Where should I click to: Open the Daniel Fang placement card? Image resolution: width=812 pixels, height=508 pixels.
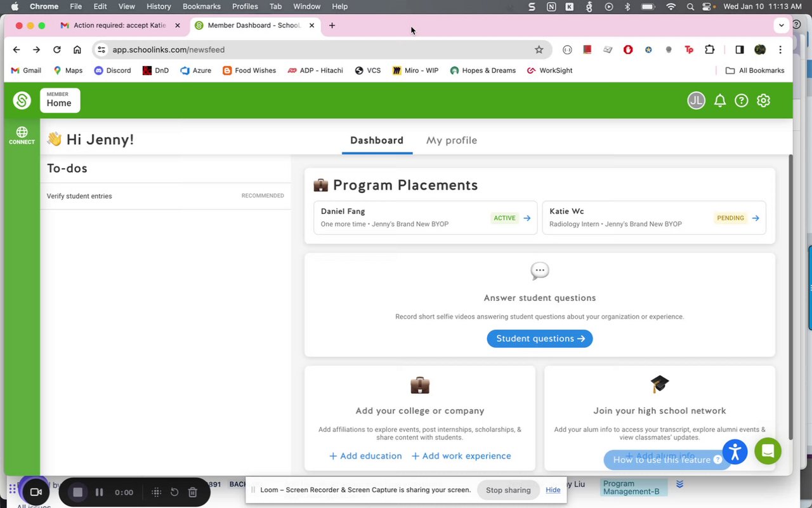click(x=425, y=218)
